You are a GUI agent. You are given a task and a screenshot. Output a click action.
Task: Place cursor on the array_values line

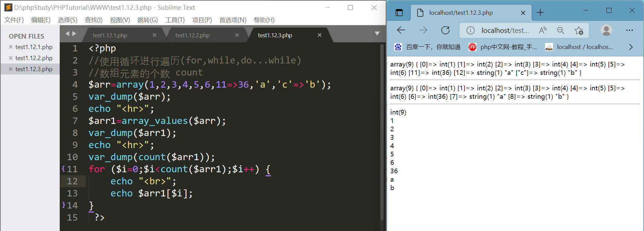(157, 121)
